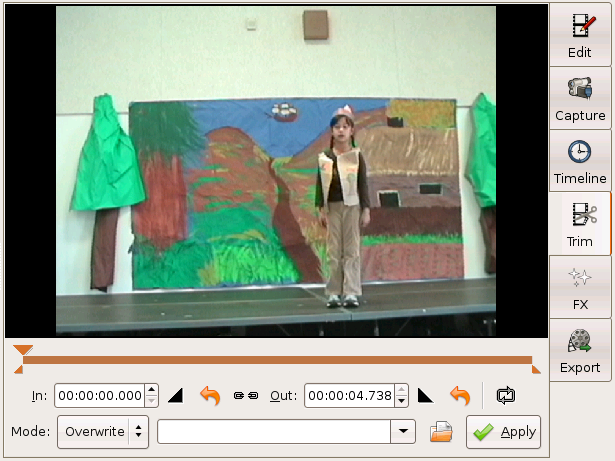Go to the Export panel
Image resolution: width=615 pixels, height=461 pixels.
pos(580,351)
